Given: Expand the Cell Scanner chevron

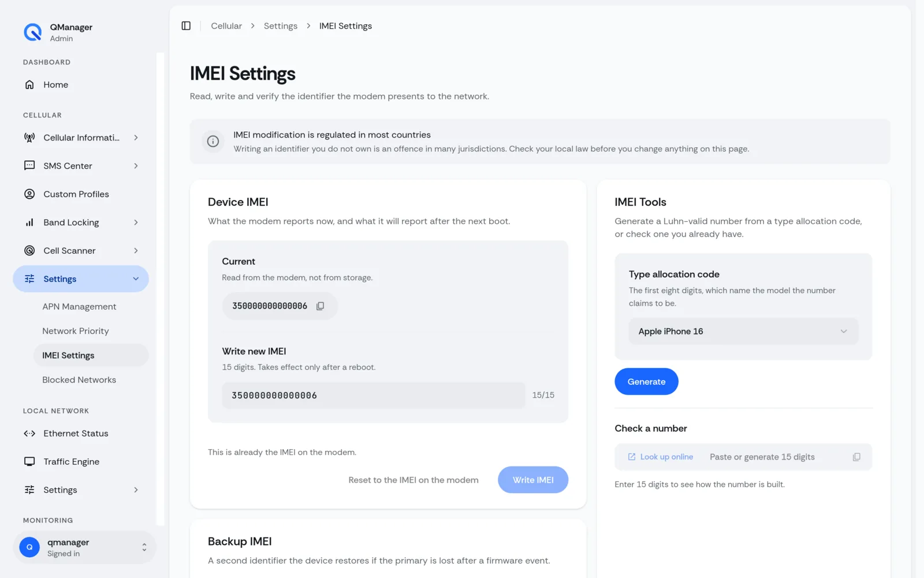Looking at the screenshot, I should pyautogui.click(x=136, y=251).
